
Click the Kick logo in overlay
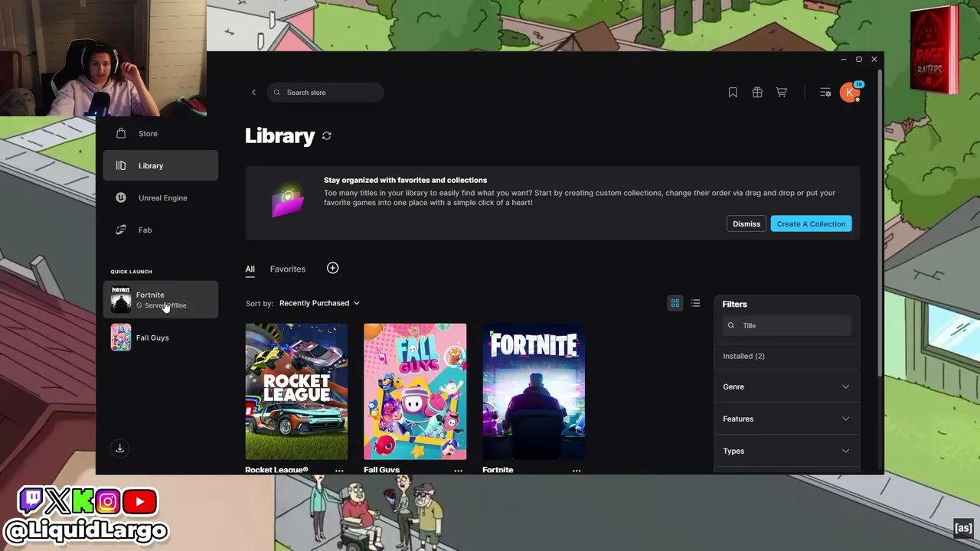(x=83, y=502)
